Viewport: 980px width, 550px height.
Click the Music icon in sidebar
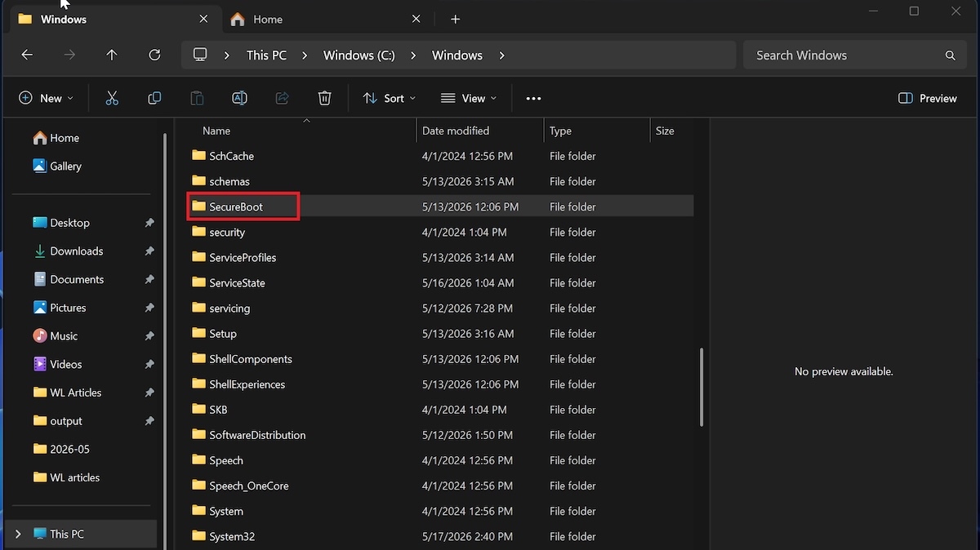39,335
